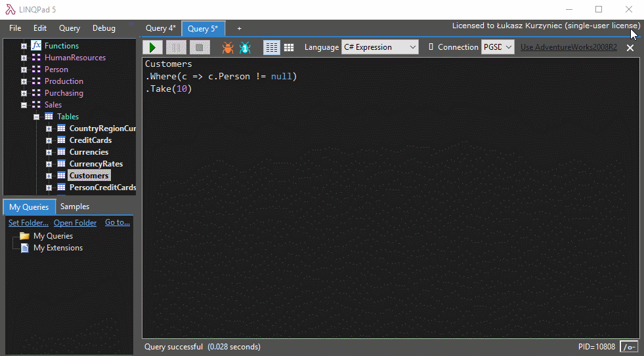Click the Functions fx icon in tree
Screen dimensions: 644x356
pos(36,45)
